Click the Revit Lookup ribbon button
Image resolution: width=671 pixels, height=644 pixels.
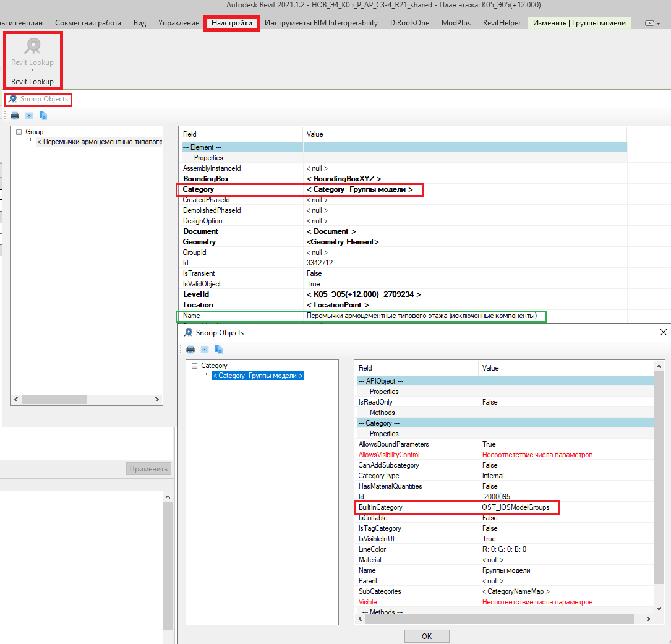point(33,51)
